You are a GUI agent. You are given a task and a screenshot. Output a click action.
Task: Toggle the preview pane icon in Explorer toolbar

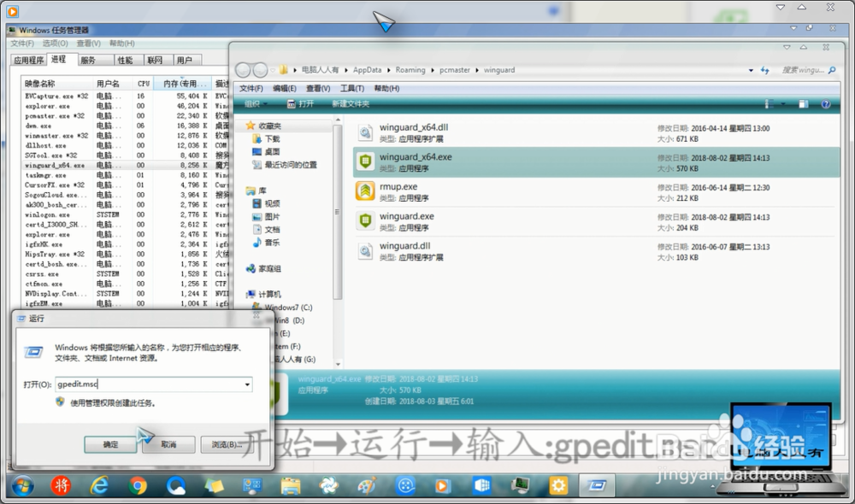tap(803, 104)
